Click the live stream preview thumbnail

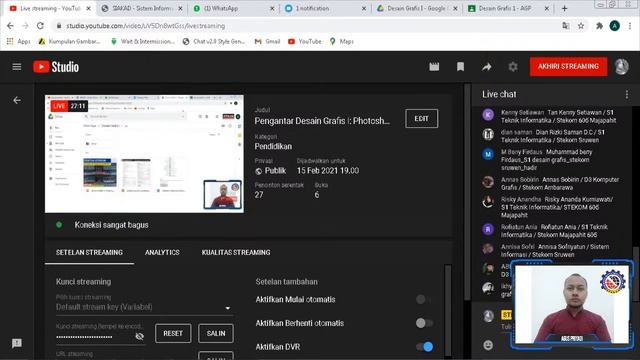click(144, 154)
